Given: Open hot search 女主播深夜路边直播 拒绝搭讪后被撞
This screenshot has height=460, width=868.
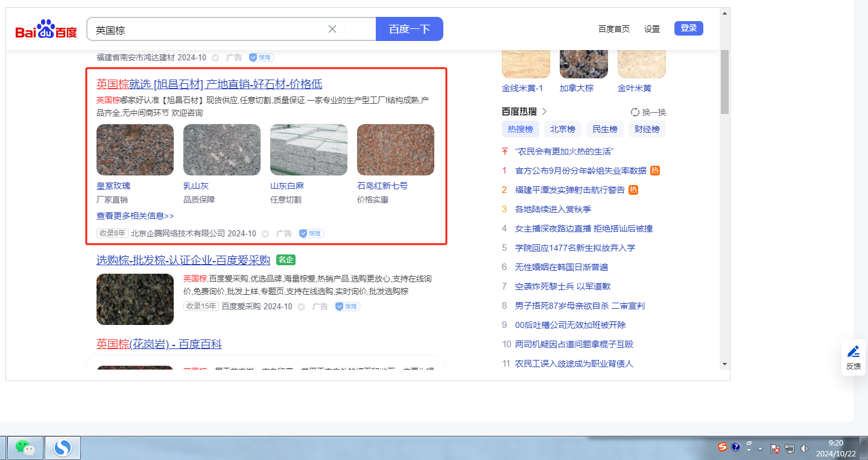Looking at the screenshot, I should tap(584, 228).
